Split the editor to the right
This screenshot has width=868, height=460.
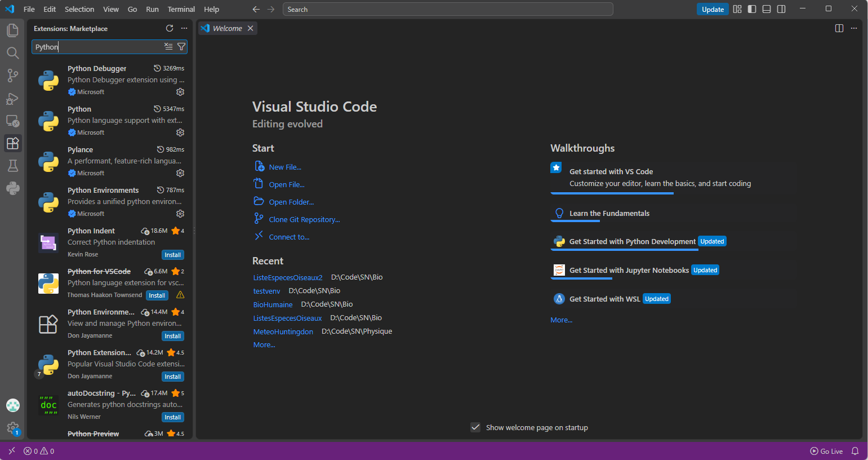(839, 28)
